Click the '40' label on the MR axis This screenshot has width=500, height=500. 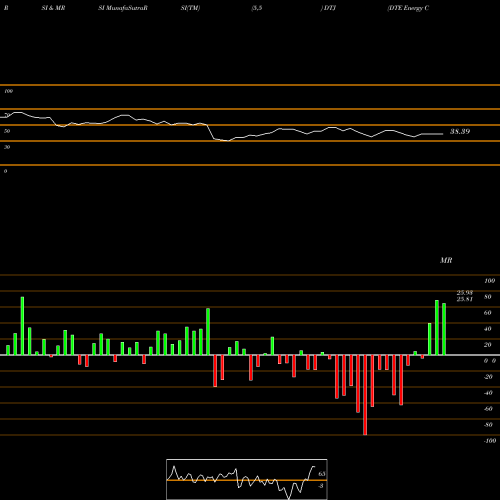pyautogui.click(x=488, y=329)
